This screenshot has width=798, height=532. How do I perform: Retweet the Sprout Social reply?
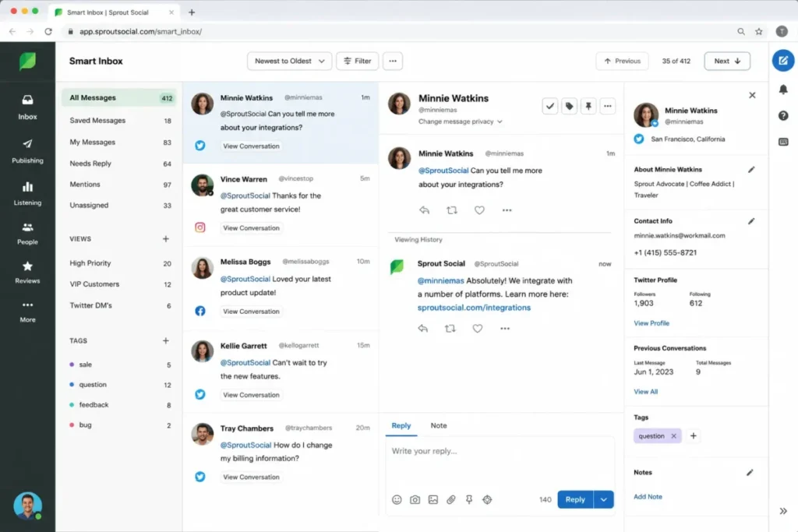[x=450, y=329]
